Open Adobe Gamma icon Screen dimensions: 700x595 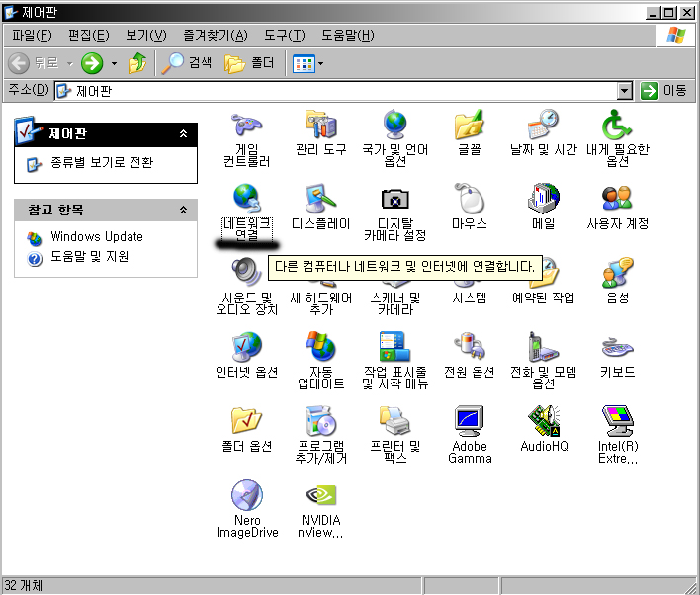click(x=470, y=420)
